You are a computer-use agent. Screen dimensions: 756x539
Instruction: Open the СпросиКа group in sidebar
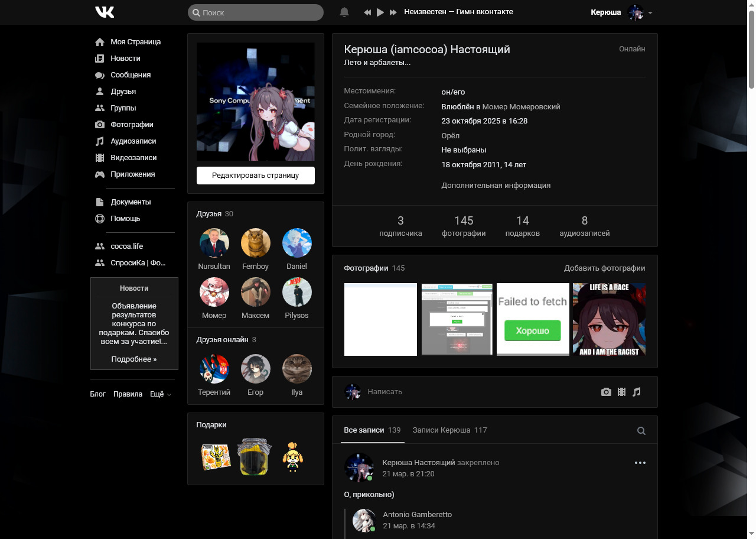coord(138,263)
